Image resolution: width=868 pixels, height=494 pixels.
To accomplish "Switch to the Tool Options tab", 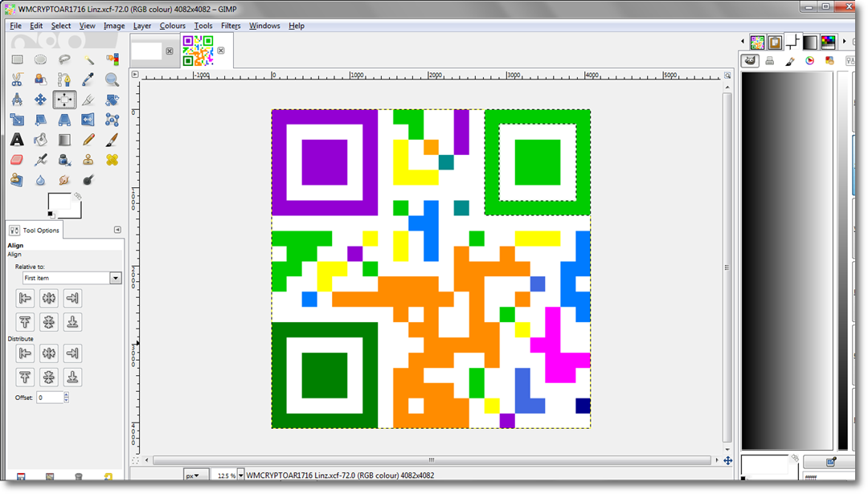I will pyautogui.click(x=35, y=230).
